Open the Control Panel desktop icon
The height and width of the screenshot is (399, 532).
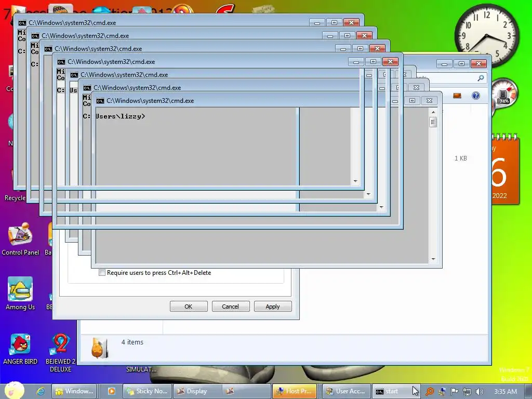pos(20,239)
